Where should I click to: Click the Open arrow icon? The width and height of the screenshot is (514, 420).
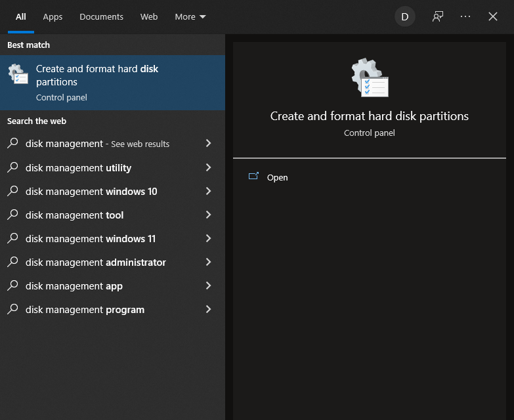(x=253, y=177)
